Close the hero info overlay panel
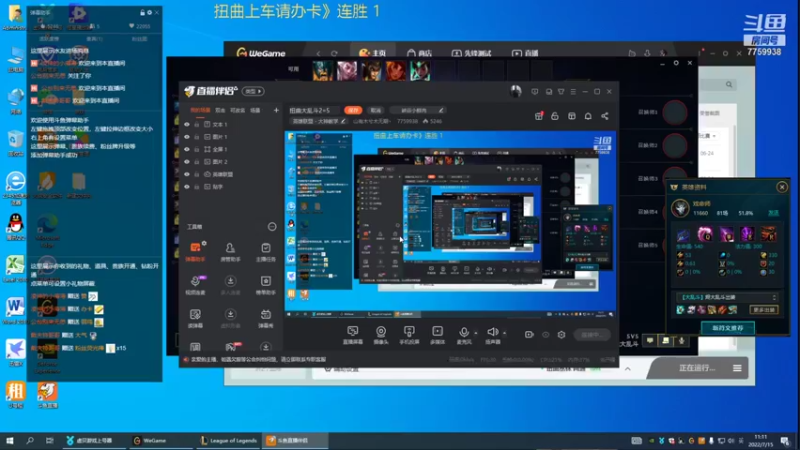The width and height of the screenshot is (800, 450). 782,187
